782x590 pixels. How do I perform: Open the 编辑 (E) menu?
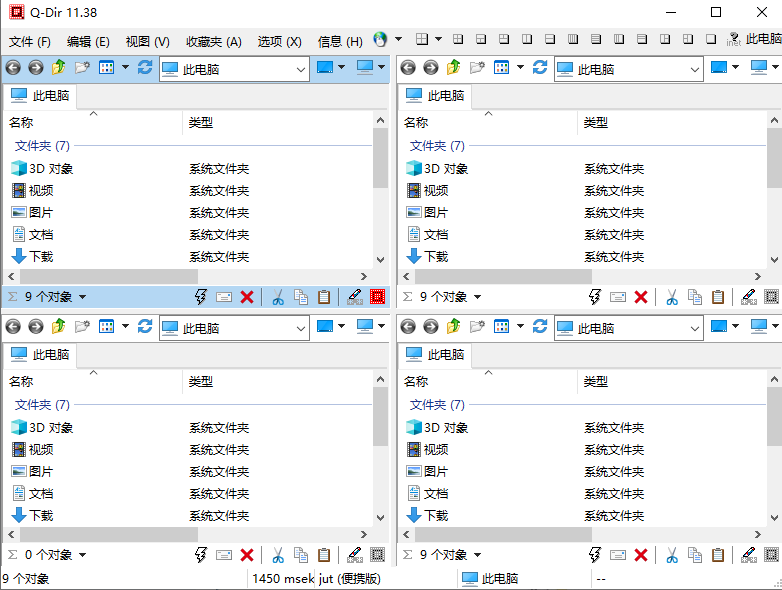coord(88,41)
